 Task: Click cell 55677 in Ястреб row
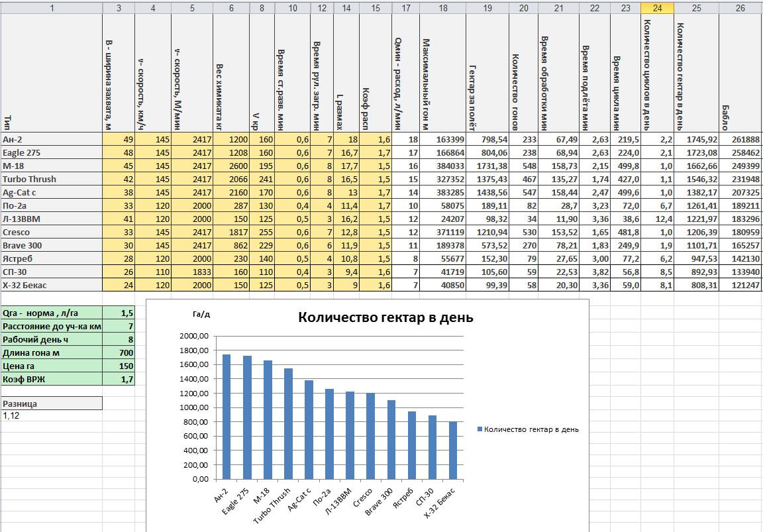pyautogui.click(x=443, y=258)
